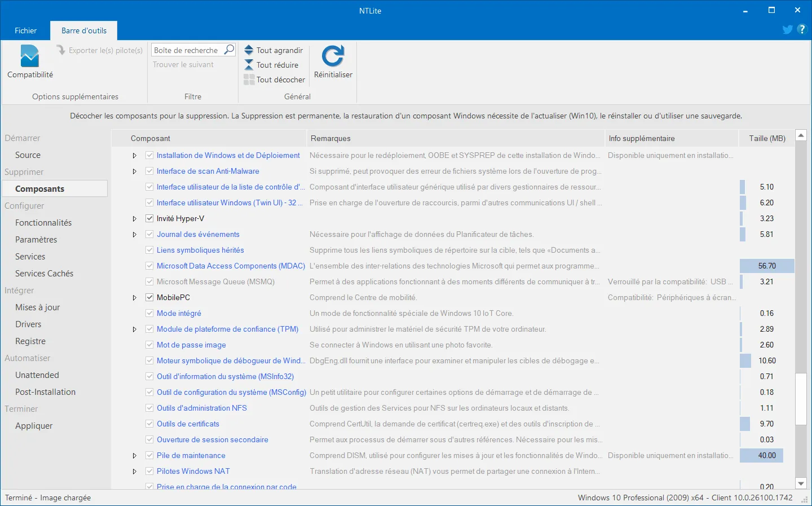This screenshot has width=812, height=506.
Task: Select Outils d'administration NFS row
Action: coord(453,408)
